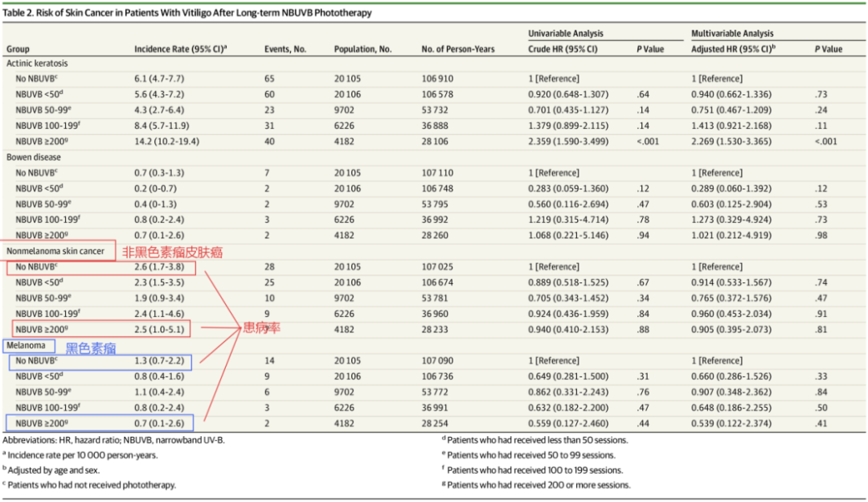Select the Adjusted HR (95% CI) column header
This screenshot has width=868, height=502.
(734, 49)
